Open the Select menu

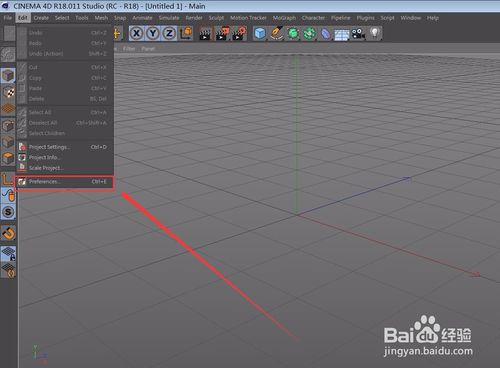click(62, 18)
